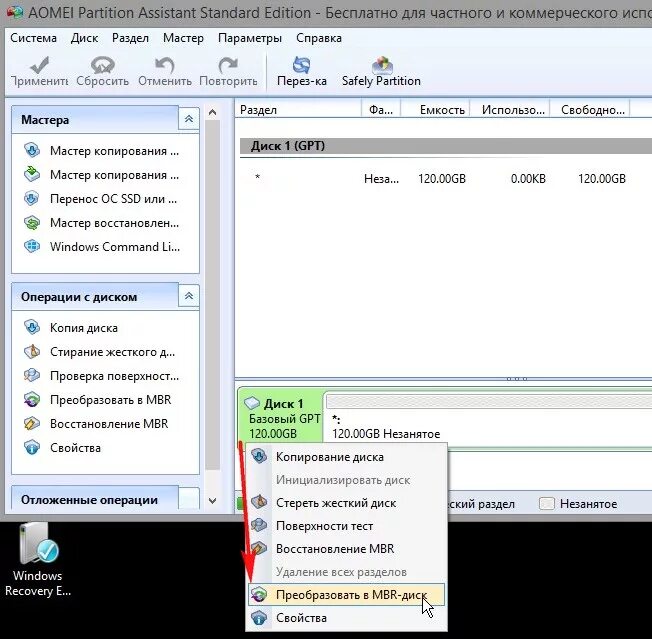This screenshot has width=652, height=639.
Task: Select the Базовый GPT disk label
Action: (x=284, y=419)
